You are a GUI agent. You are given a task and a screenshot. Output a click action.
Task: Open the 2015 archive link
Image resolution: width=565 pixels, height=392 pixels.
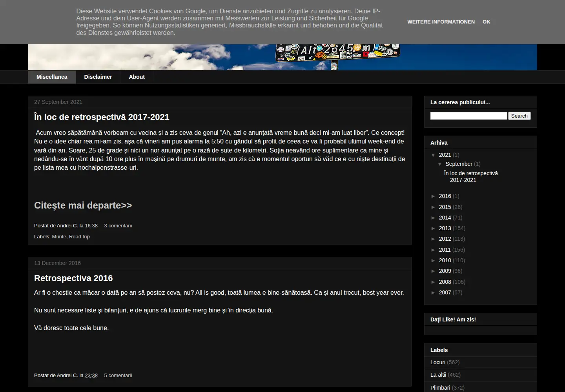tap(445, 207)
